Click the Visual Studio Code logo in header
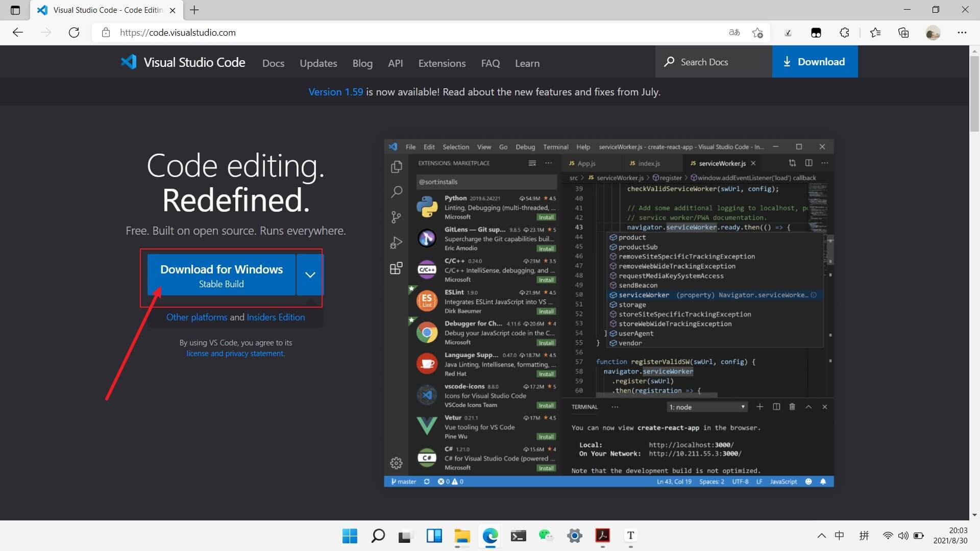Viewport: 980px width, 551px height. coord(183,62)
